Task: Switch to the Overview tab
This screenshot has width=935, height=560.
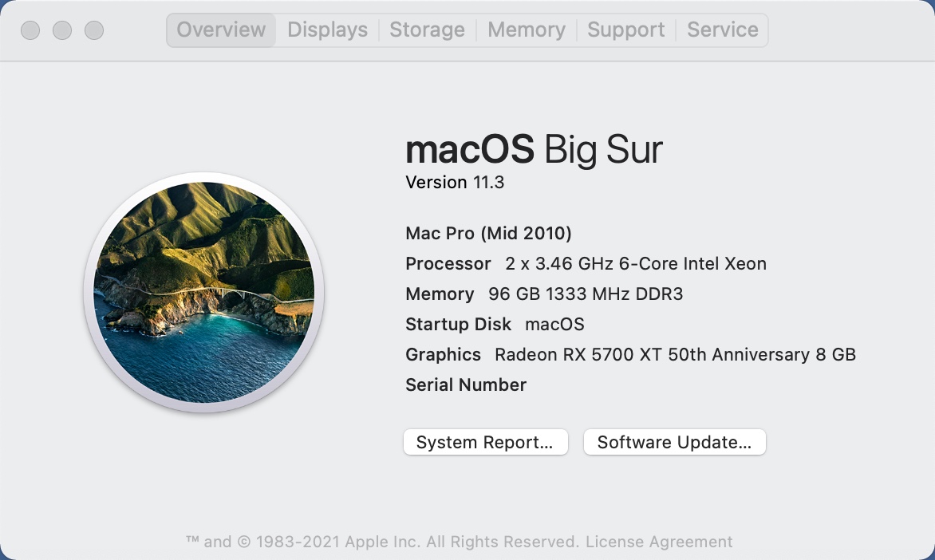Action: (221, 30)
